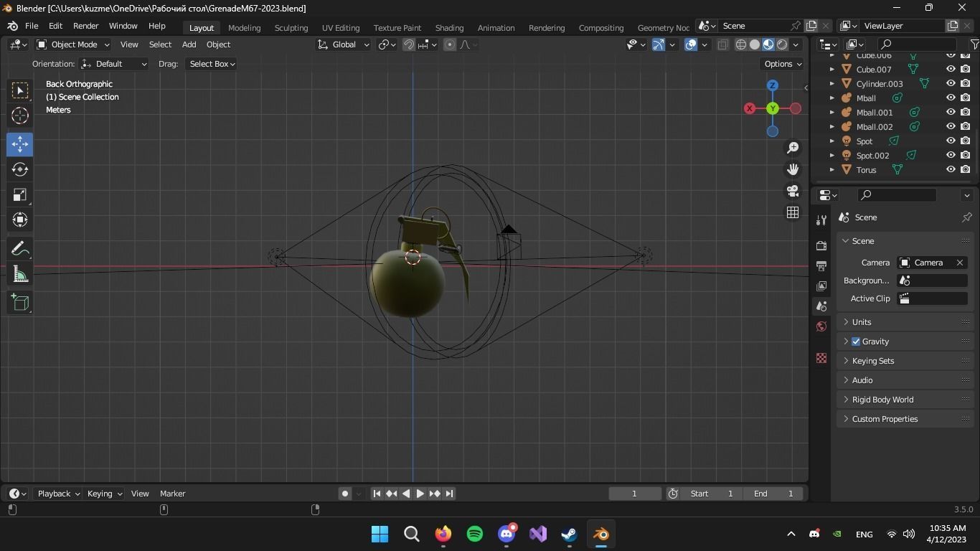Screen dimensions: 980x551
Task: Open the File menu
Action: pos(32,26)
